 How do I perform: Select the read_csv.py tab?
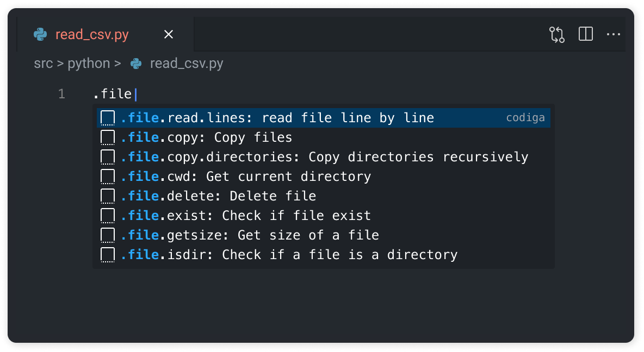pos(91,34)
